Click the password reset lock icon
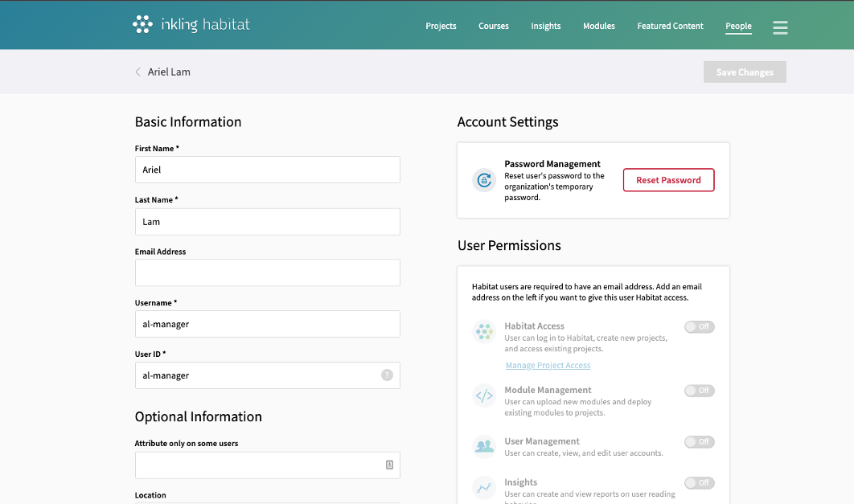The image size is (854, 504). (x=484, y=181)
